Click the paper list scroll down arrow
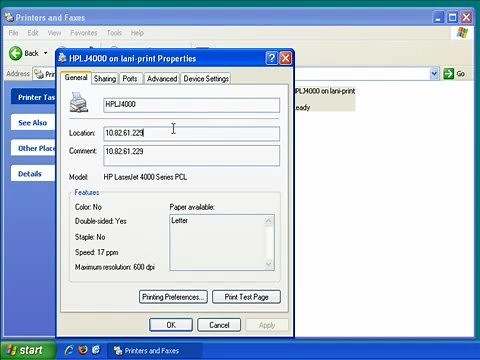Image resolution: width=480 pixels, height=360 pixels. point(269,265)
